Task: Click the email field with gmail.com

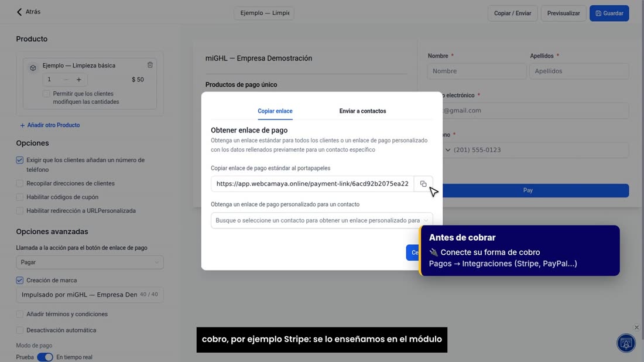Action: tap(536, 111)
